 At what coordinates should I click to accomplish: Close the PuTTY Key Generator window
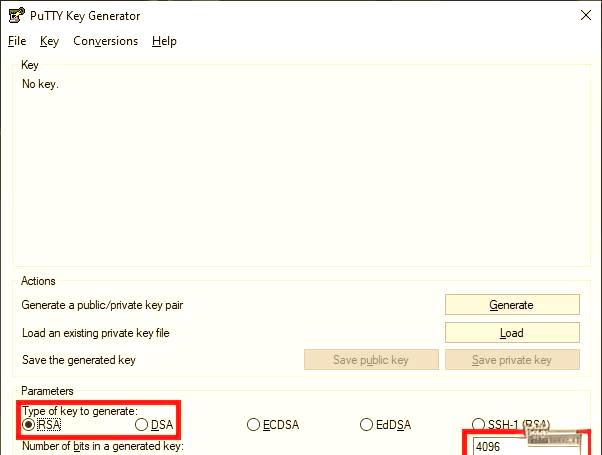586,15
